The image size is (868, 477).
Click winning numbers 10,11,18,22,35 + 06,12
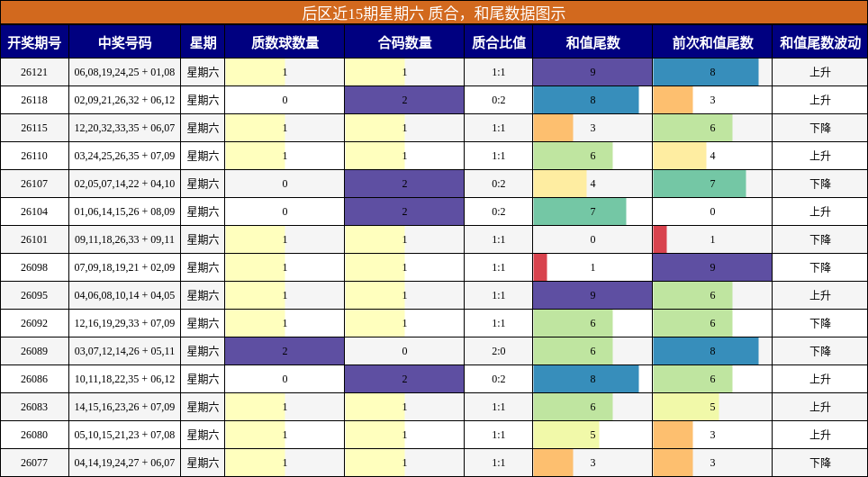124,379
